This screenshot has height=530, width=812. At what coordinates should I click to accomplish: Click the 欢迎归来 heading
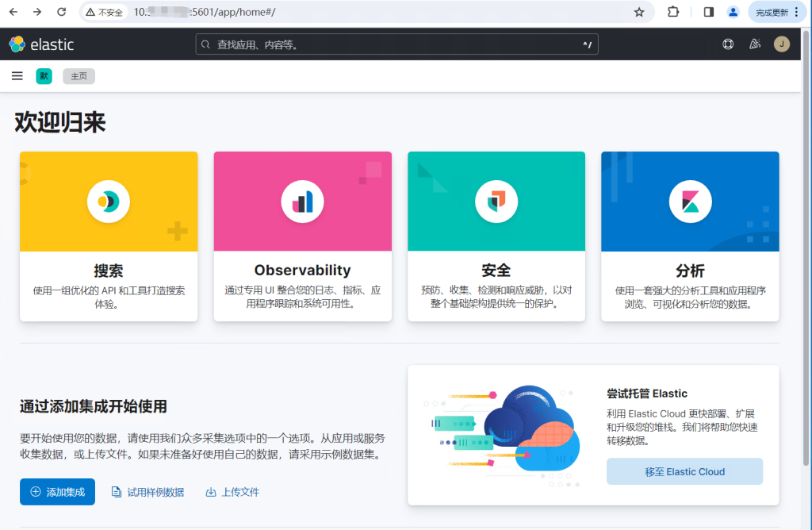pos(60,123)
